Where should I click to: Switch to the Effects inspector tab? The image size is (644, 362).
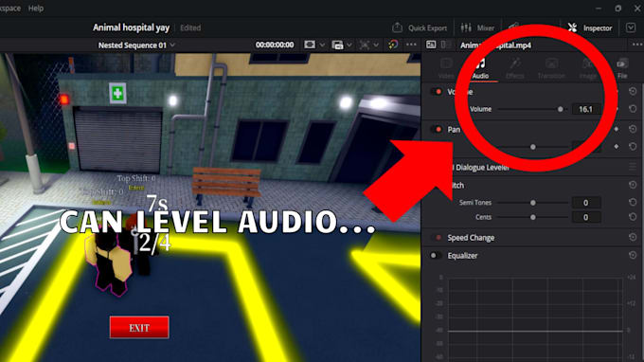coord(514,68)
